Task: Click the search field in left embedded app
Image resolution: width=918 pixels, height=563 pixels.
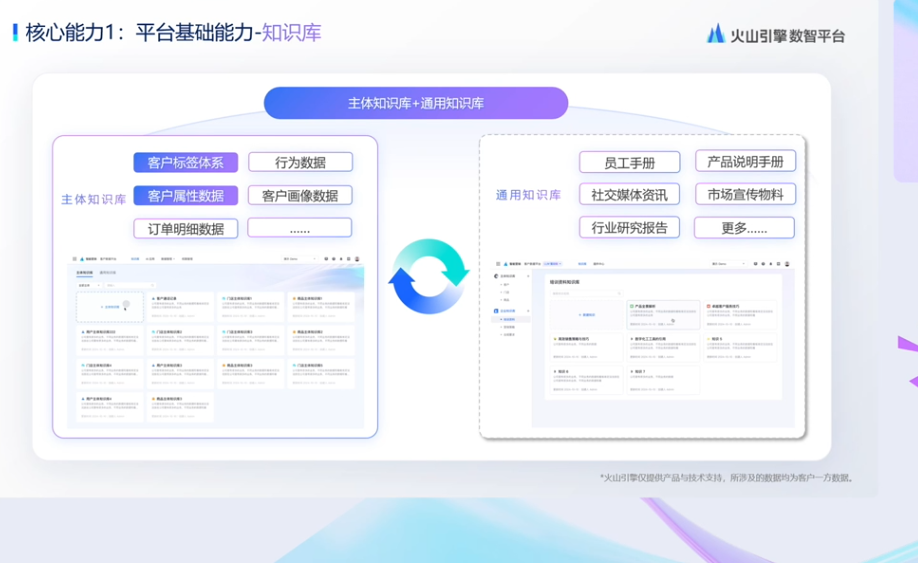Action: pyautogui.click(x=130, y=286)
